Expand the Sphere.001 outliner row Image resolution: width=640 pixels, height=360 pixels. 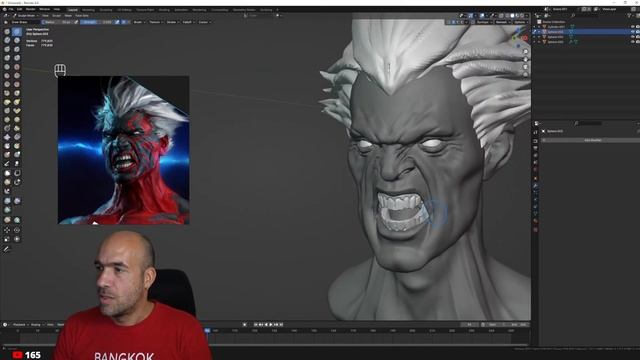[x=539, y=42]
